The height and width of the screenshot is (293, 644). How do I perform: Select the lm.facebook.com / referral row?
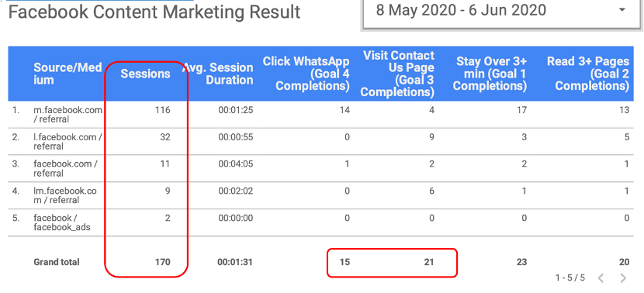pos(320,196)
